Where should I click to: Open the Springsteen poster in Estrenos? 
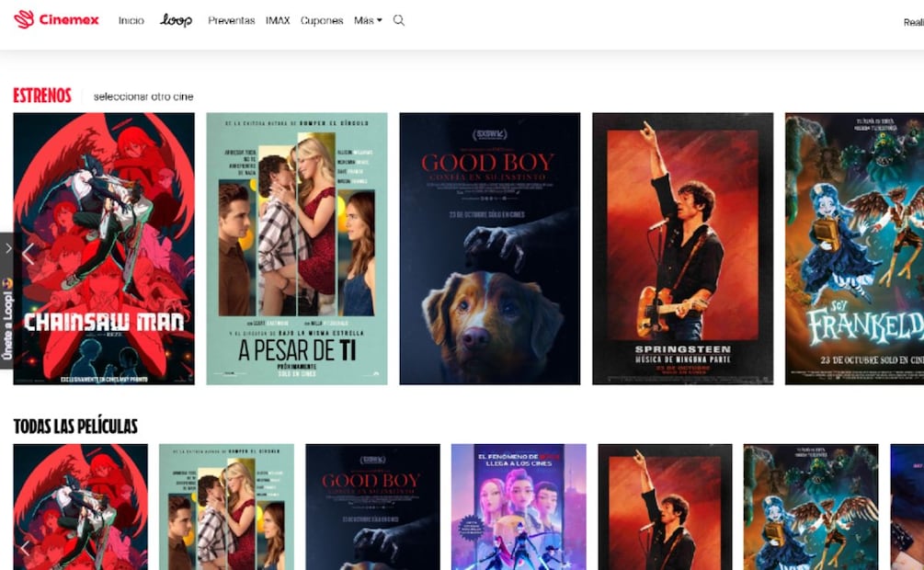click(x=682, y=248)
